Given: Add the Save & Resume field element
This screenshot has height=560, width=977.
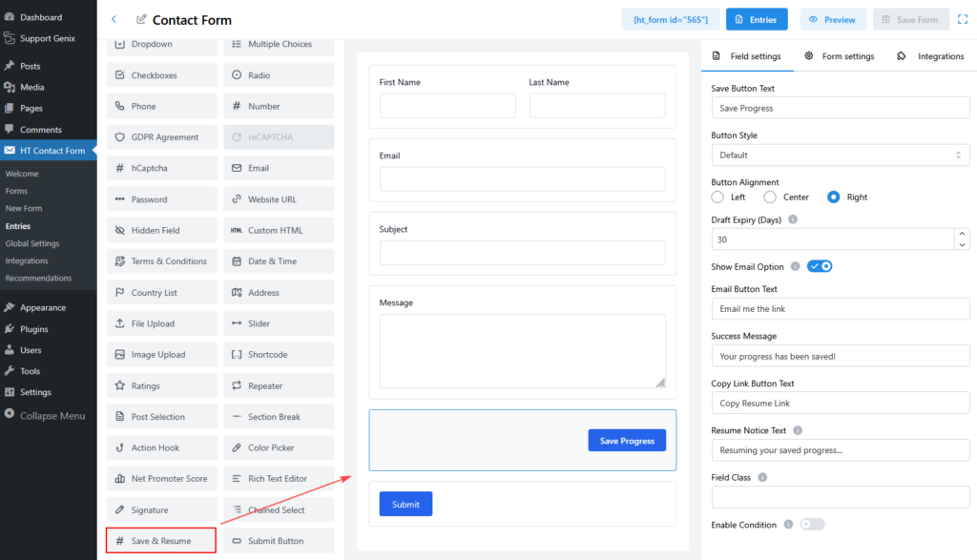Looking at the screenshot, I should [x=161, y=541].
